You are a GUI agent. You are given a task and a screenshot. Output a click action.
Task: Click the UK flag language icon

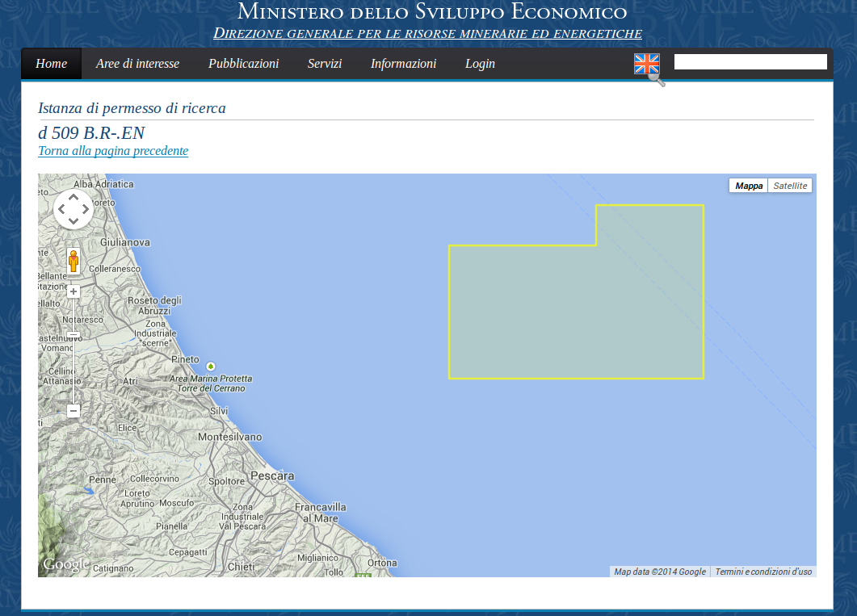pyautogui.click(x=646, y=64)
